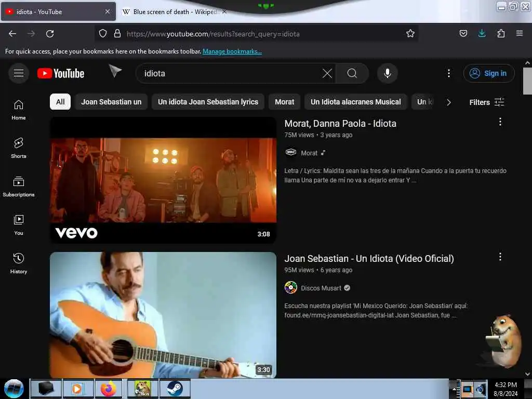Click the title Joan Sebastian - Un Idiota (Video Oficial)
Viewport: 532px width, 399px height.
click(x=369, y=259)
